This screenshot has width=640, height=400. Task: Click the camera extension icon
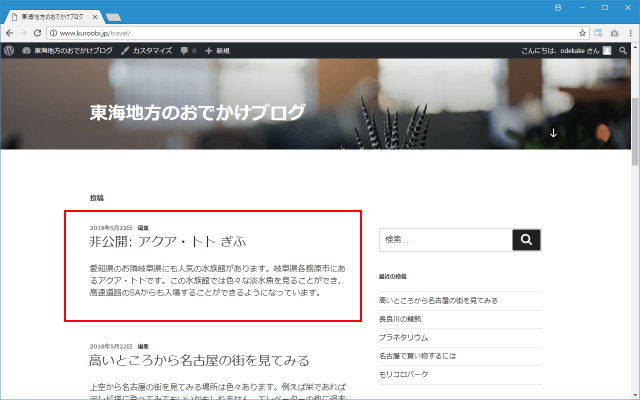(614, 33)
